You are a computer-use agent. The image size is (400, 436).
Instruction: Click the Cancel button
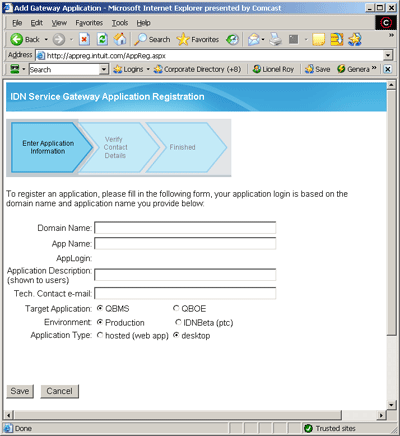coord(59,391)
